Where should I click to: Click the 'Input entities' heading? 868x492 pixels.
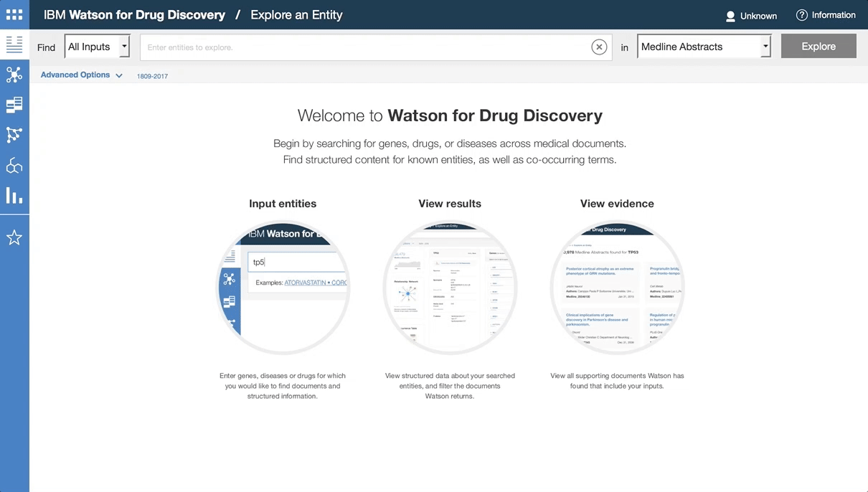pyautogui.click(x=283, y=204)
